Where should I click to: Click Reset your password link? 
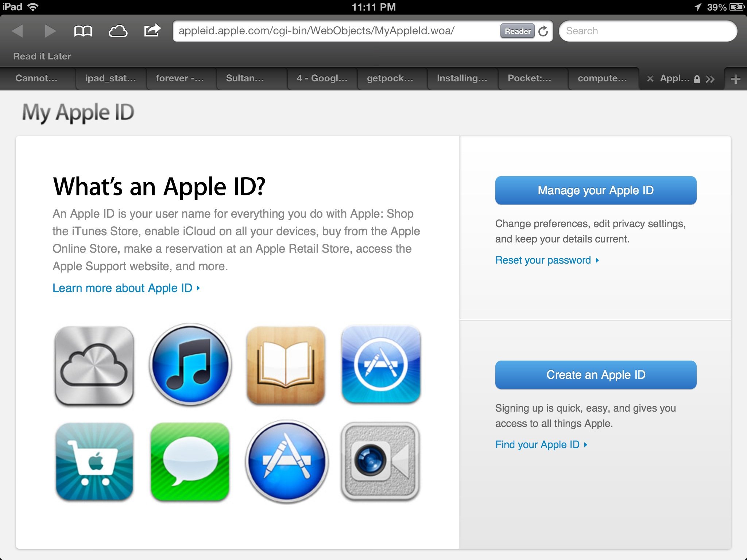click(x=543, y=260)
